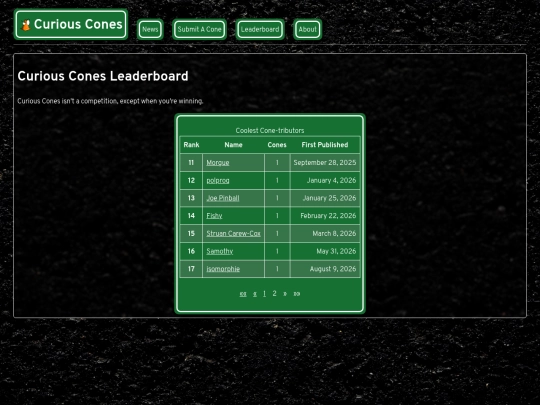Click the cones count in isomorphie's row
The height and width of the screenshot is (405, 540).
click(x=277, y=269)
